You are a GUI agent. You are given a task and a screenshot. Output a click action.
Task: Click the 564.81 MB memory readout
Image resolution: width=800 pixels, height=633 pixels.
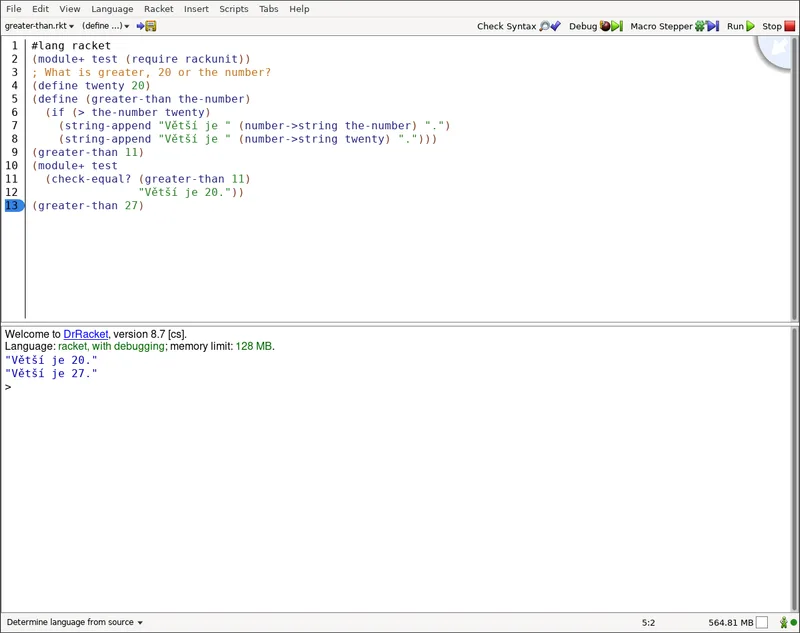[x=730, y=622]
